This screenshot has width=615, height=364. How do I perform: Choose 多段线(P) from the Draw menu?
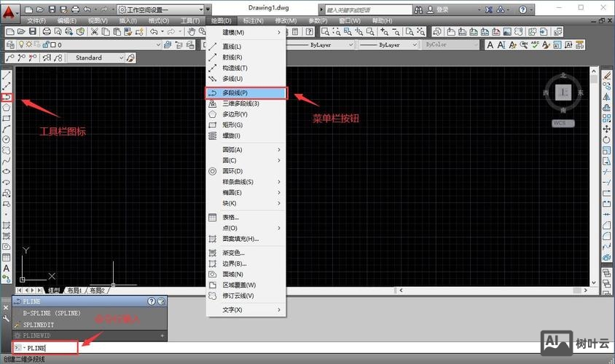(x=248, y=93)
